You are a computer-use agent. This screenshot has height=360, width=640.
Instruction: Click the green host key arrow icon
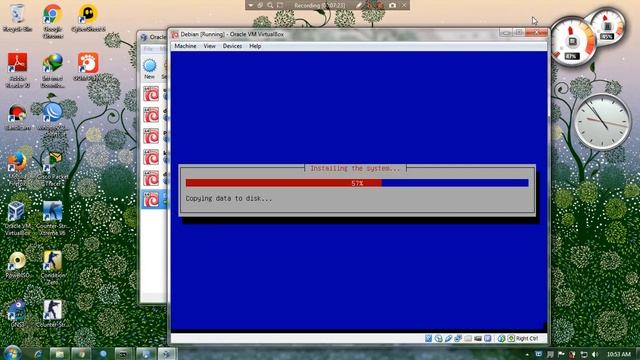[x=511, y=338]
